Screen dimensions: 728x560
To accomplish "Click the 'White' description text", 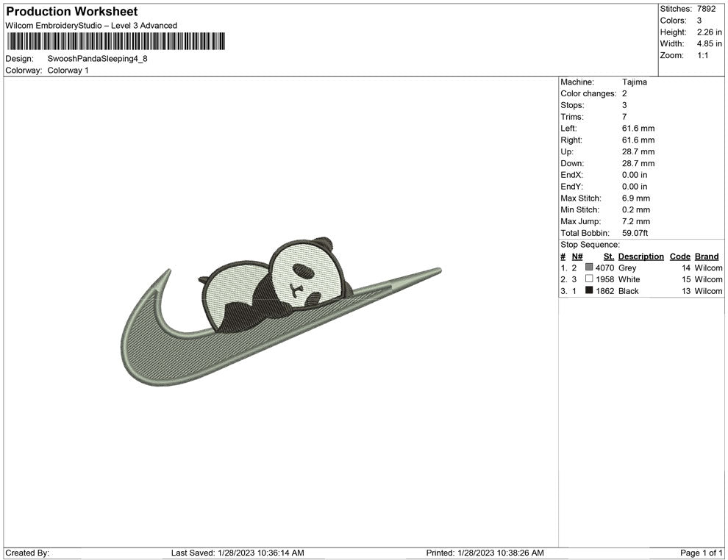I will [x=629, y=279].
